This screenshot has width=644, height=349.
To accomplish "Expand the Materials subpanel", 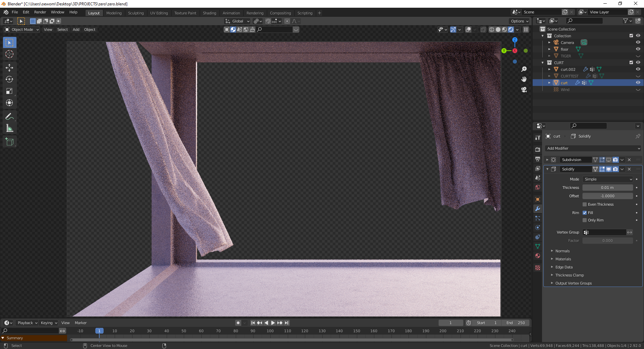I will tap(563, 259).
